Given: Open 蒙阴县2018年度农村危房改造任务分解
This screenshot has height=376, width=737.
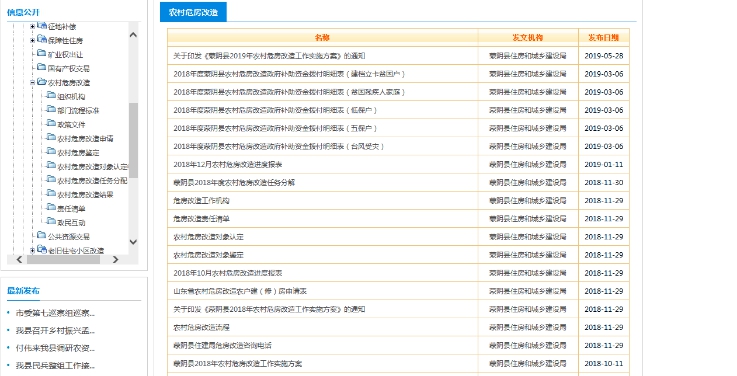Looking at the screenshot, I should (x=234, y=182).
